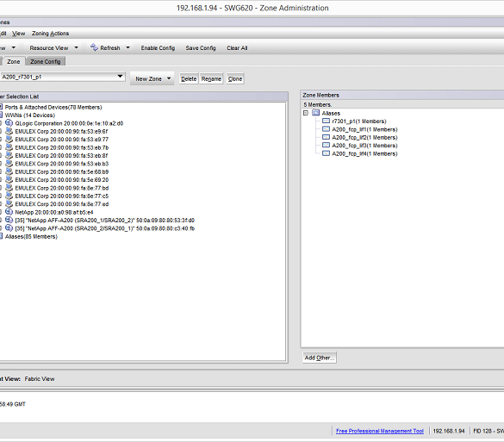The image size is (504, 442).
Task: Click the A200_fcp_lif1 alias icon
Action: (326, 129)
